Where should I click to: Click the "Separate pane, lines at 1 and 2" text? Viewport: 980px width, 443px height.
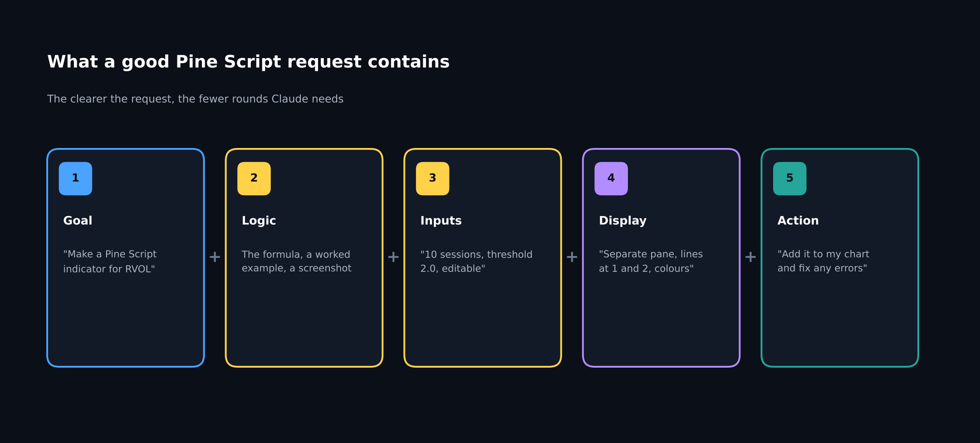click(x=651, y=261)
